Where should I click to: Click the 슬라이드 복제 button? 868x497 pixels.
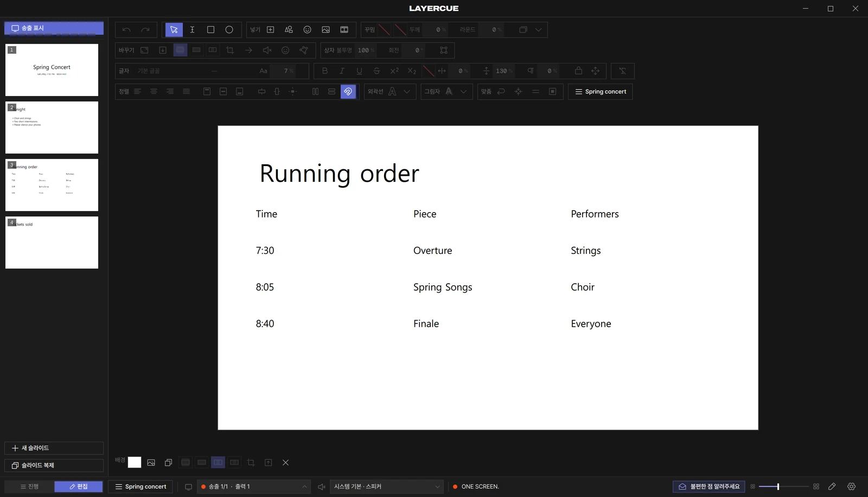tap(54, 466)
